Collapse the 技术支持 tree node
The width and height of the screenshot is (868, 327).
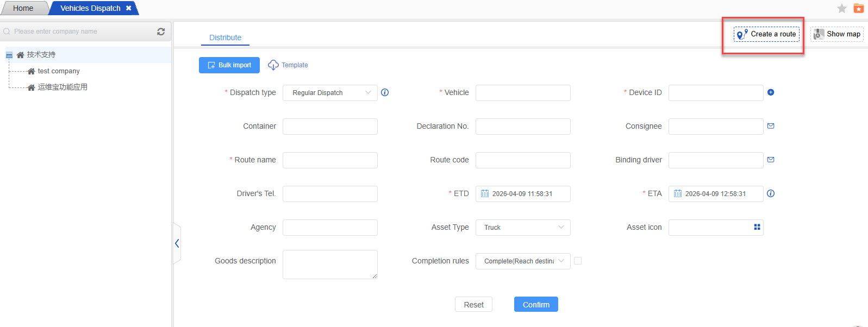point(9,55)
